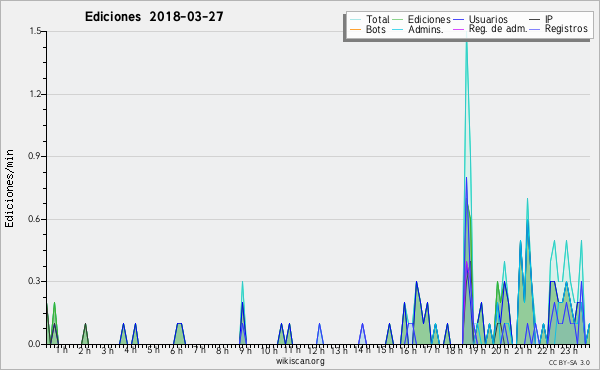Viewport: 600px width, 370px height.
Task: Click the '6 h' x-axis label
Action: [x=176, y=350]
